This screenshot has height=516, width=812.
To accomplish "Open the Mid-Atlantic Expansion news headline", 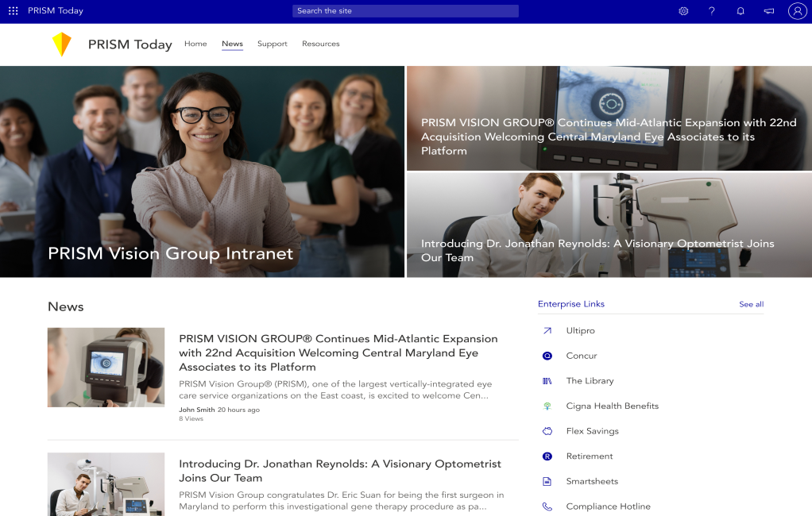I will pyautogui.click(x=338, y=353).
